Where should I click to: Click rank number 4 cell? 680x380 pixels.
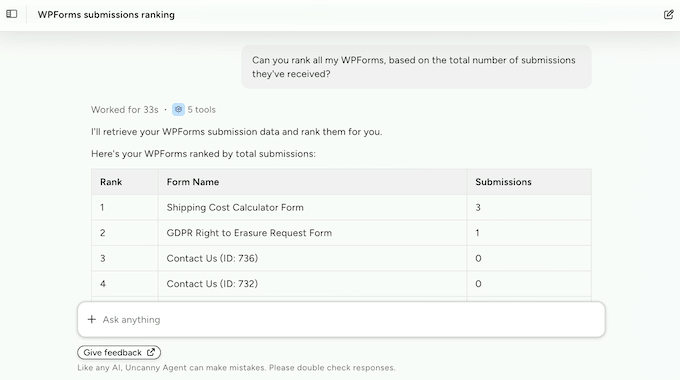point(125,284)
